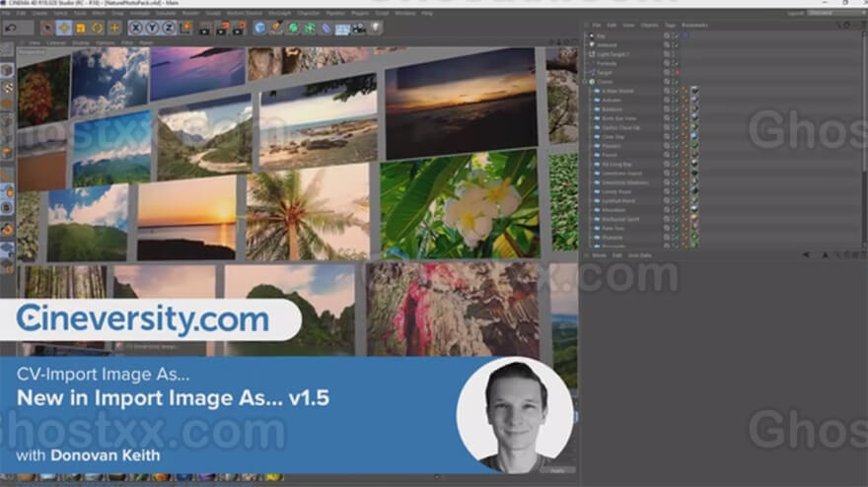868x487 pixels.
Task: Click the Cube primitive icon
Action: pyautogui.click(x=260, y=28)
